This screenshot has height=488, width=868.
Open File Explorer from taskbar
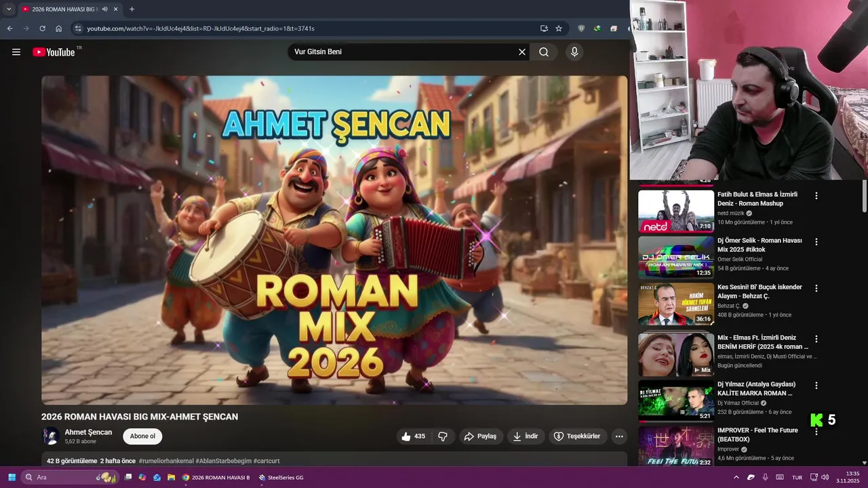(172, 477)
